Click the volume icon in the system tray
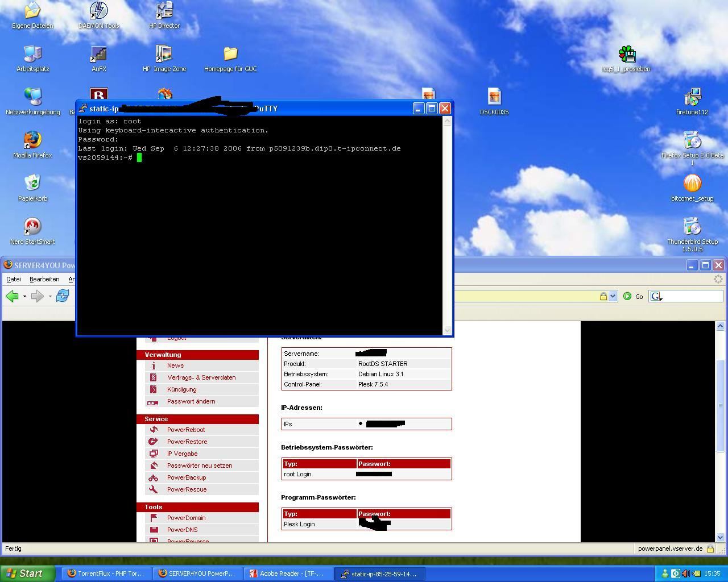Image resolution: width=728 pixels, height=582 pixels. point(685,573)
